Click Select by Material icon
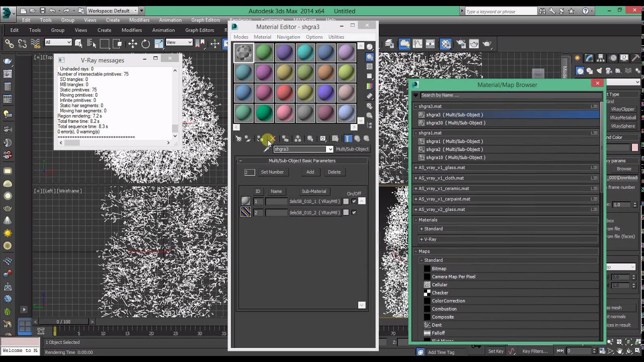This screenshot has width=644, height=362. tap(370, 115)
